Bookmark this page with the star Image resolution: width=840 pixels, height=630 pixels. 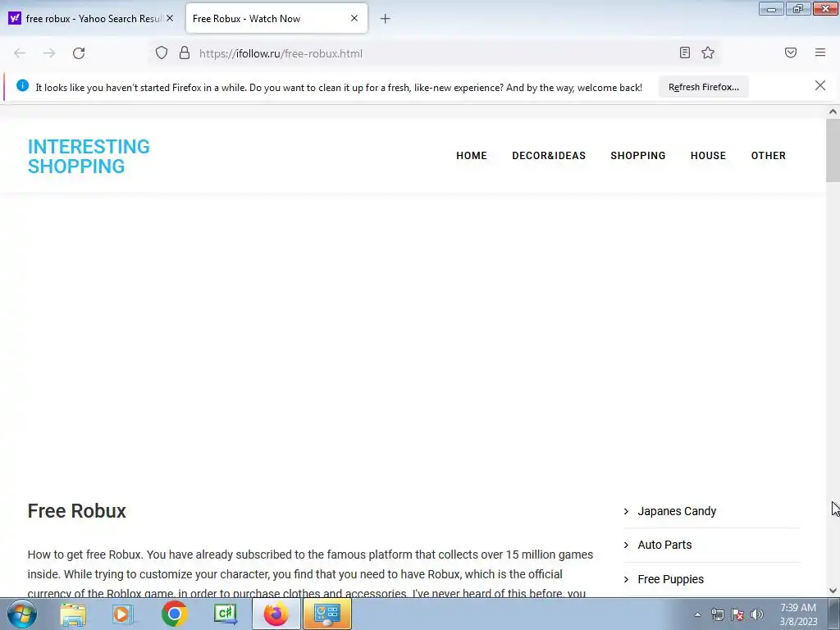pyautogui.click(x=708, y=52)
